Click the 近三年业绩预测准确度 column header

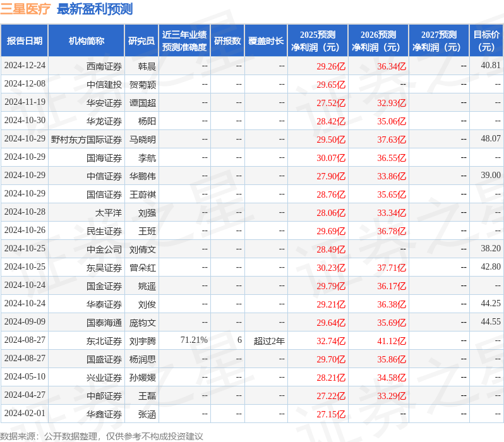[184, 41]
